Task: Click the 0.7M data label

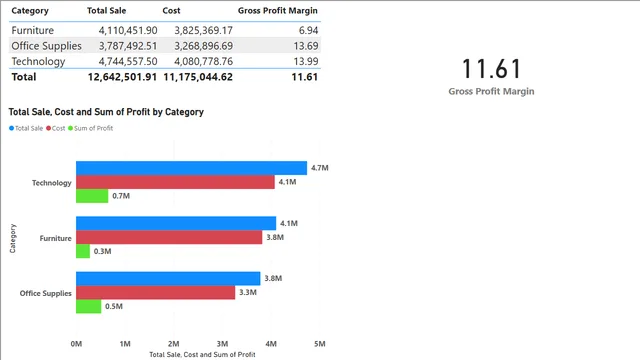Action: coord(121,196)
